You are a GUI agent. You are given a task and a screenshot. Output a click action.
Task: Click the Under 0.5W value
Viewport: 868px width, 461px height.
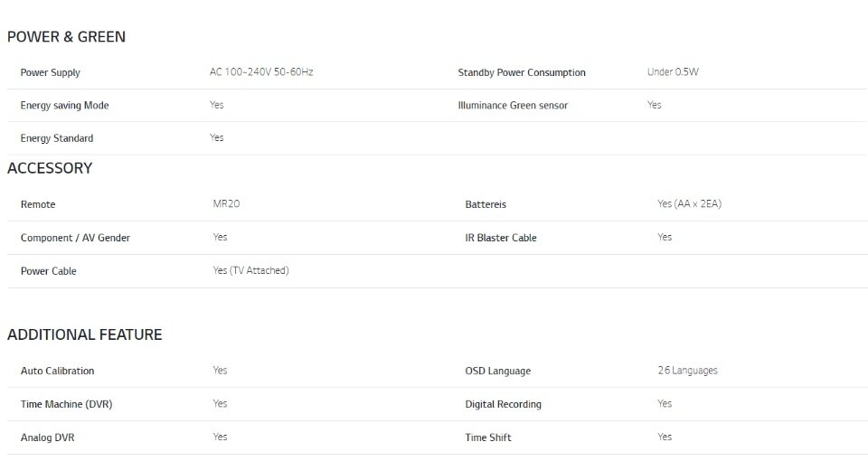[673, 72]
